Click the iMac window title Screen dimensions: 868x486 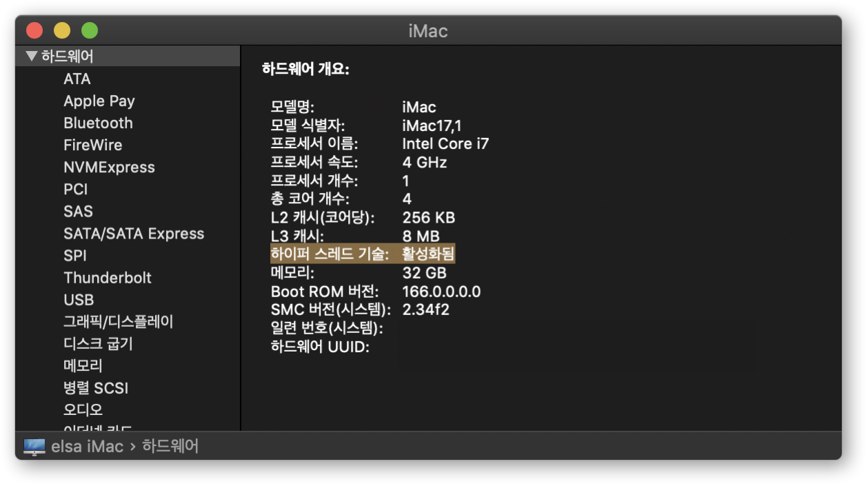[428, 31]
